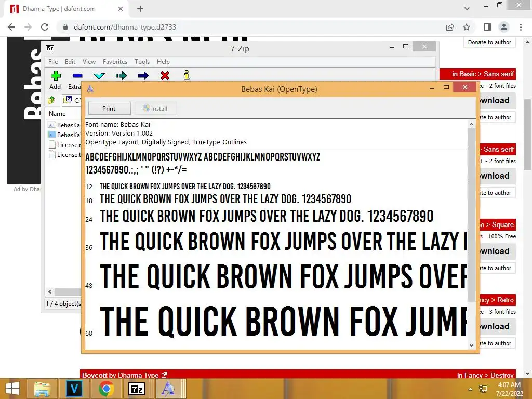Screen dimensions: 532x399
Task: Click the font viewer taskbar icon
Action: [x=168, y=389]
